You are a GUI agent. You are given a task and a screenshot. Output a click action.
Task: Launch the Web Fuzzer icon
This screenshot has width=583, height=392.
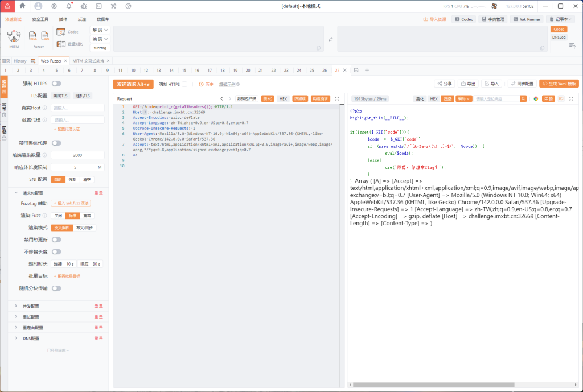click(x=32, y=36)
